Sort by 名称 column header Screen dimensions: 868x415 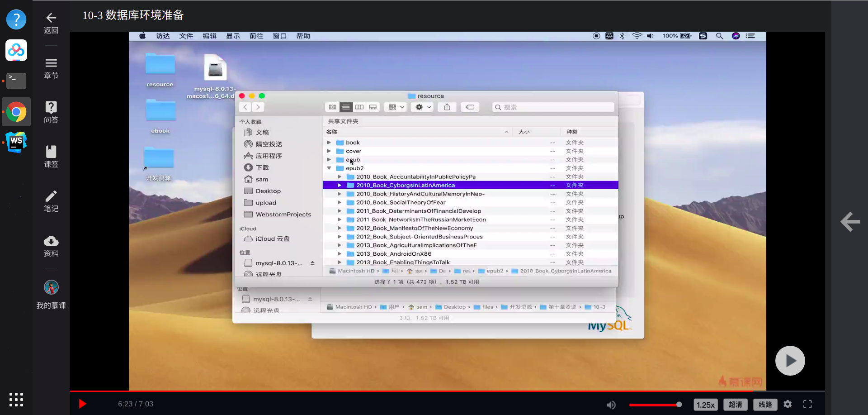(x=332, y=132)
